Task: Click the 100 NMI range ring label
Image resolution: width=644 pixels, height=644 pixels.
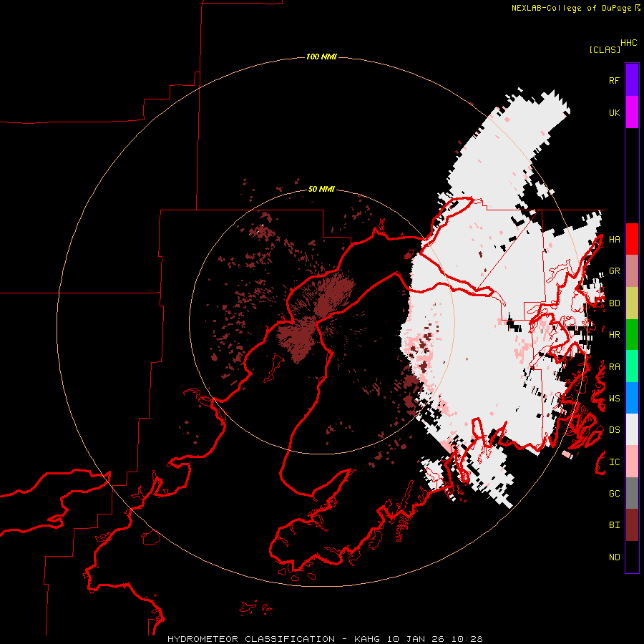Action: click(321, 57)
